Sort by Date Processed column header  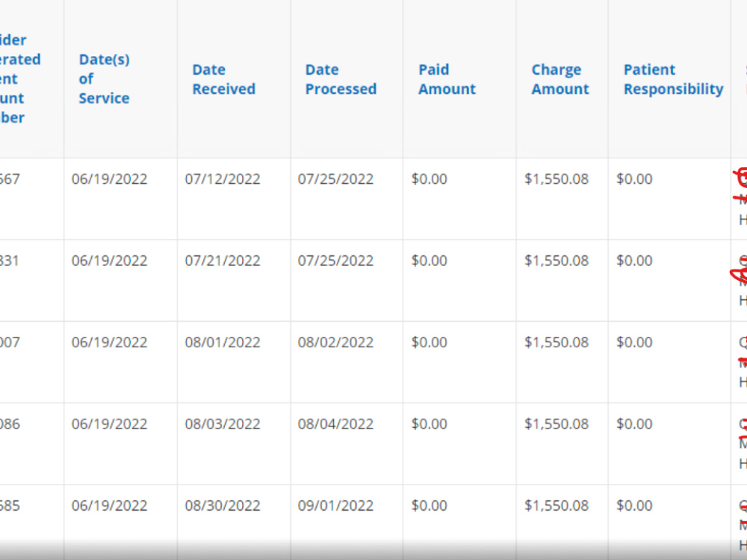[x=341, y=79]
